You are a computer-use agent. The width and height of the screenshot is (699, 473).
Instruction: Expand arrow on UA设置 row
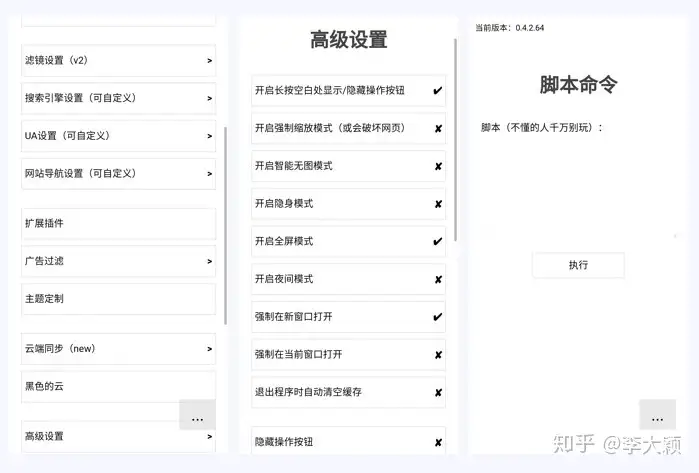(x=210, y=136)
